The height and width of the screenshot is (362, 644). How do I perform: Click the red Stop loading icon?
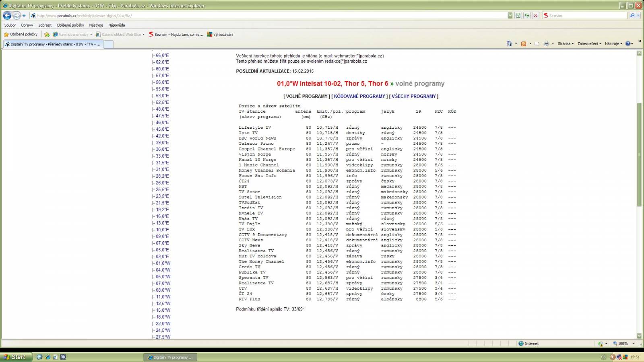point(535,16)
